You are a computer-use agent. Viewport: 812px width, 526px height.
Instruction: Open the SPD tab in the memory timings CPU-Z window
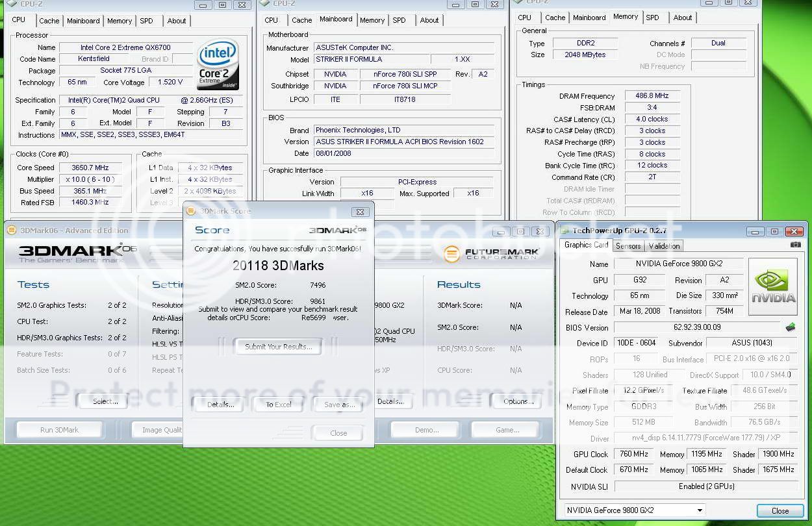click(x=653, y=18)
